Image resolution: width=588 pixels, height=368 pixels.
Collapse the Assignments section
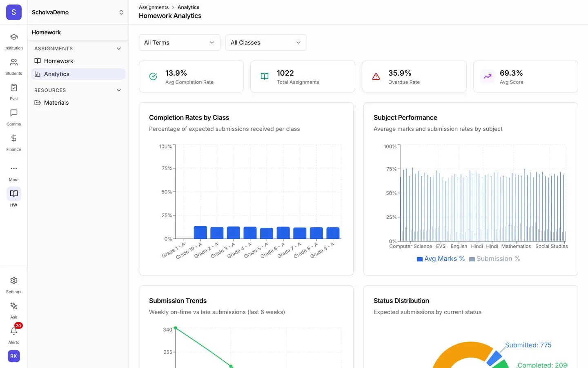click(119, 49)
